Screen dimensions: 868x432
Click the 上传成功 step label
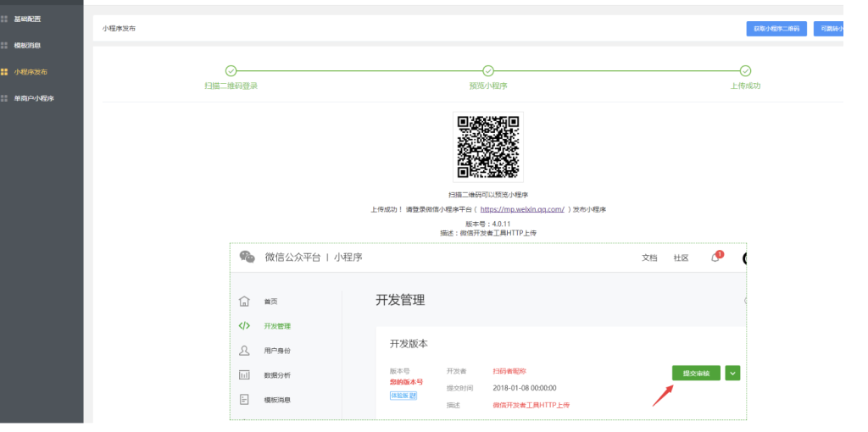click(x=746, y=86)
